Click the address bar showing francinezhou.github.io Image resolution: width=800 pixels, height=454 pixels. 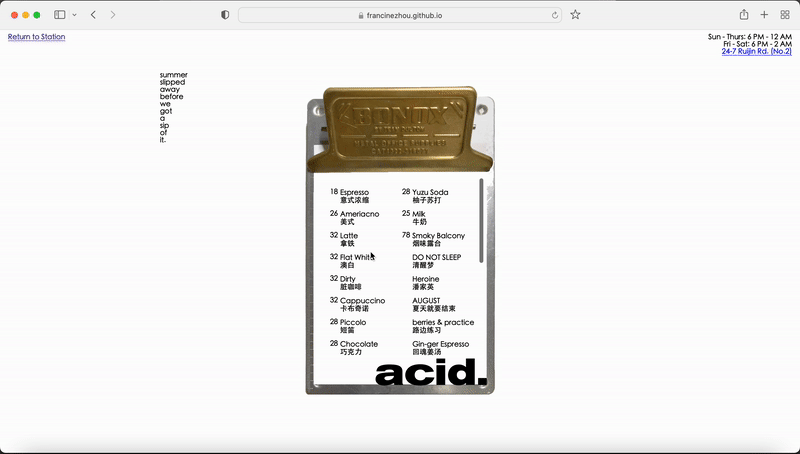[400, 15]
